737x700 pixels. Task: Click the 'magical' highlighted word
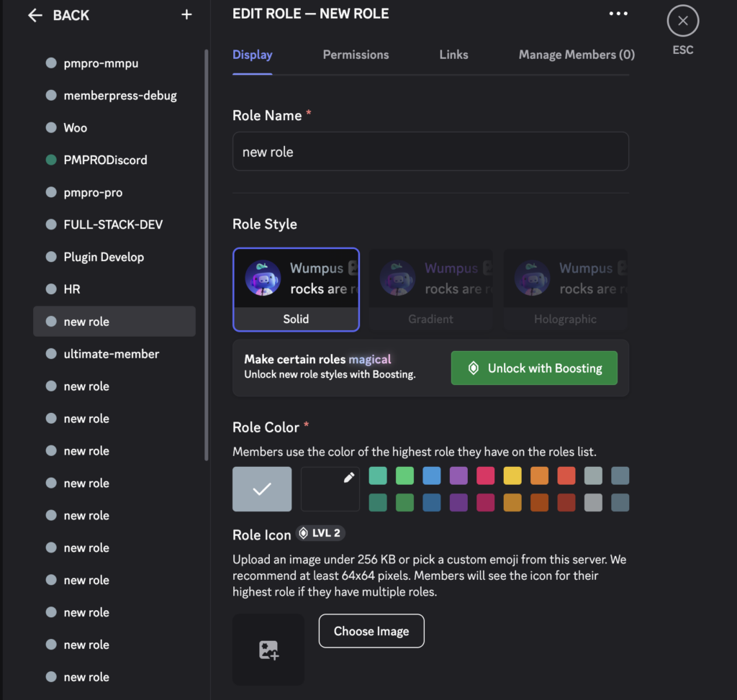(x=369, y=360)
